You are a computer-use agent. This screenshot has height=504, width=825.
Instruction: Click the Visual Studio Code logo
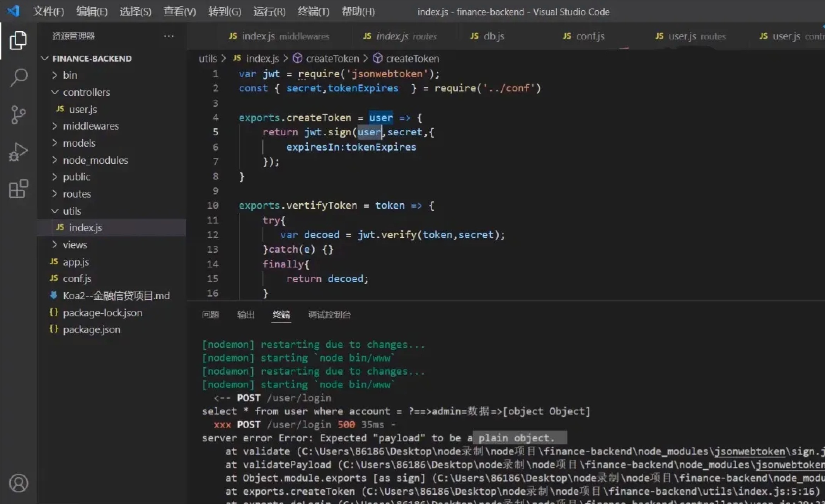13,11
